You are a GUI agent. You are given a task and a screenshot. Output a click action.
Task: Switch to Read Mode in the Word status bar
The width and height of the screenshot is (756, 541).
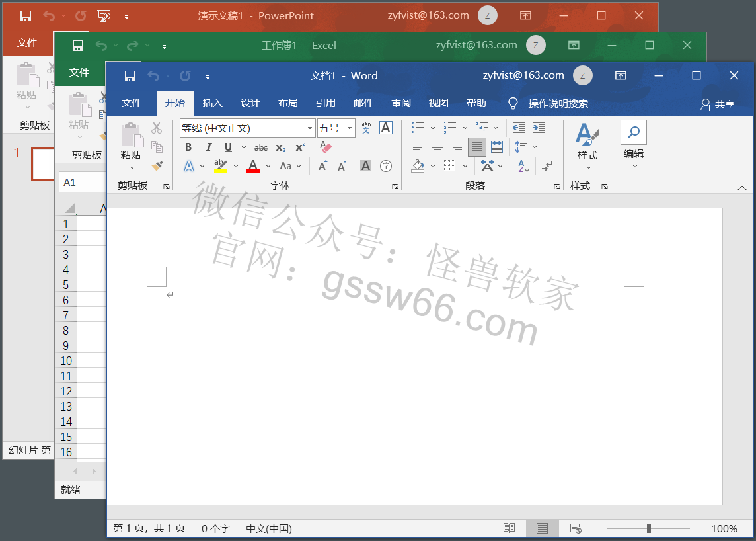509,528
